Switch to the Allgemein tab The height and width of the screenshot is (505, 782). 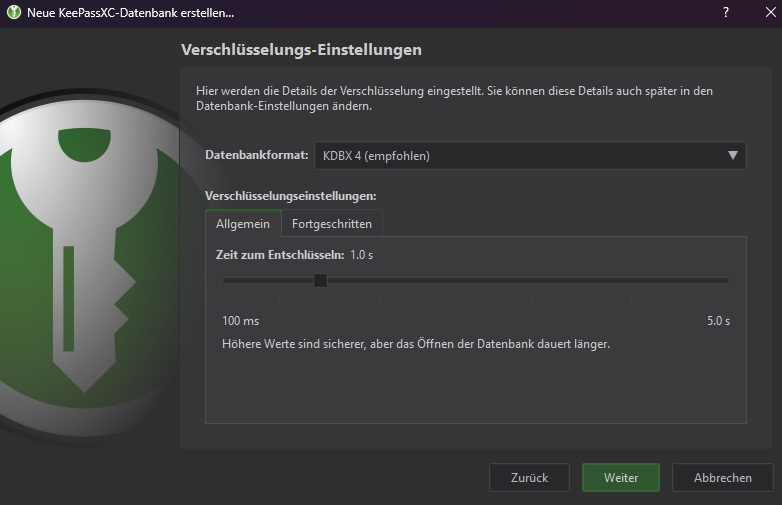(x=243, y=223)
